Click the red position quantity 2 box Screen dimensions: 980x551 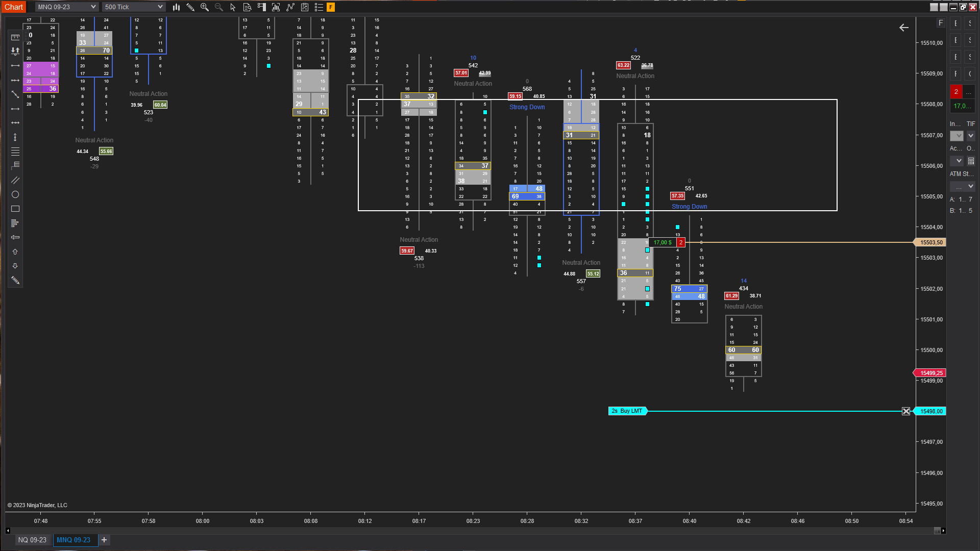[x=681, y=242]
